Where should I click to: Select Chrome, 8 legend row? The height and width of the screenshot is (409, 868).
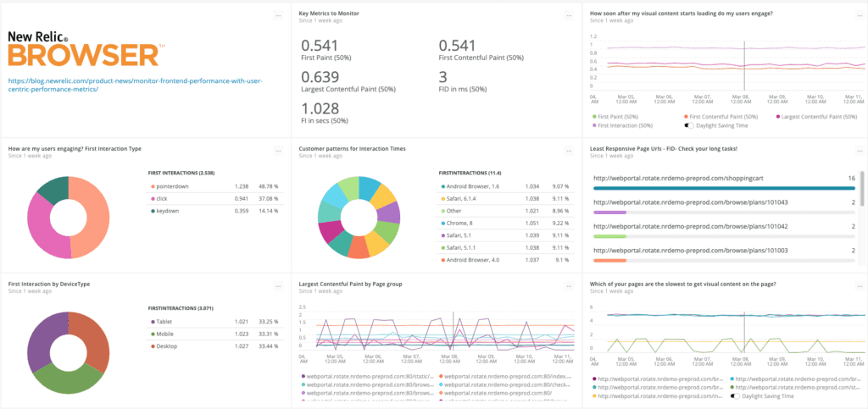click(x=506, y=223)
